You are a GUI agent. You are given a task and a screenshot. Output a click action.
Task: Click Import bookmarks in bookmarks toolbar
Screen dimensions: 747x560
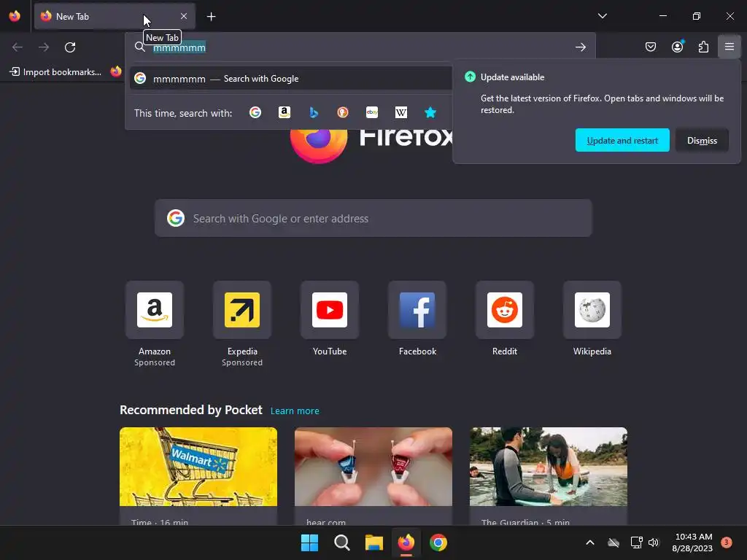tap(55, 72)
